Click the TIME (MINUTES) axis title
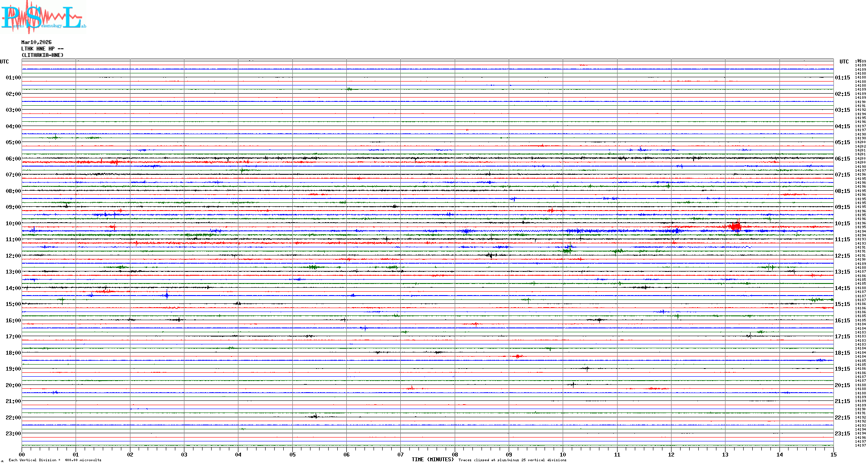This screenshot has height=466, width=868. [432, 460]
